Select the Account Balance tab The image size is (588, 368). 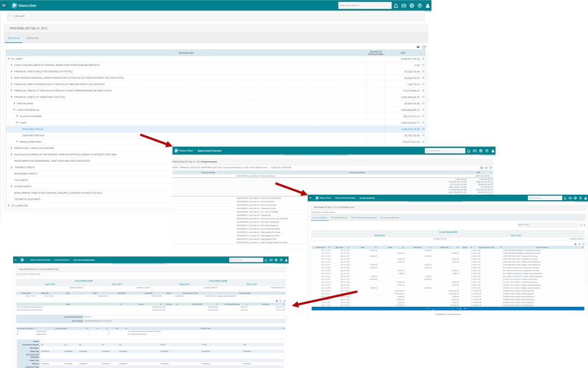320,218
